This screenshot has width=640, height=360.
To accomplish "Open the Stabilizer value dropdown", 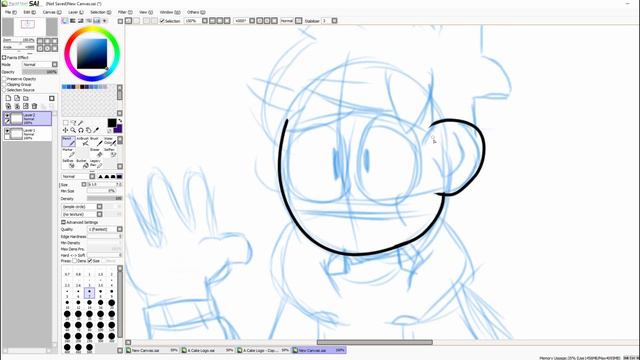I will pyautogui.click(x=334, y=20).
